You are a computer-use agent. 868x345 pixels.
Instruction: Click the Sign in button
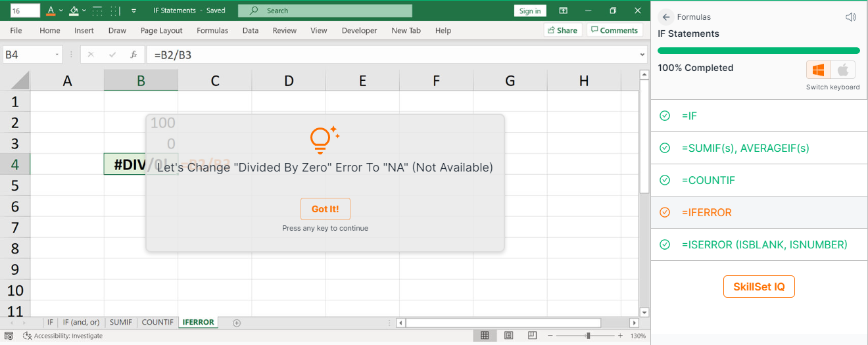[530, 11]
